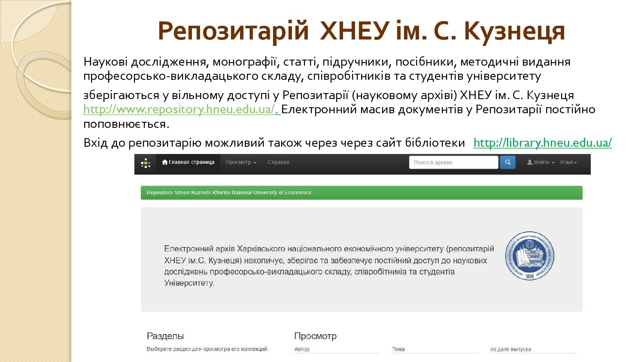This screenshot has width=644, height=362.
Task: Click the lower Просмотр section heading
Action: (315, 336)
